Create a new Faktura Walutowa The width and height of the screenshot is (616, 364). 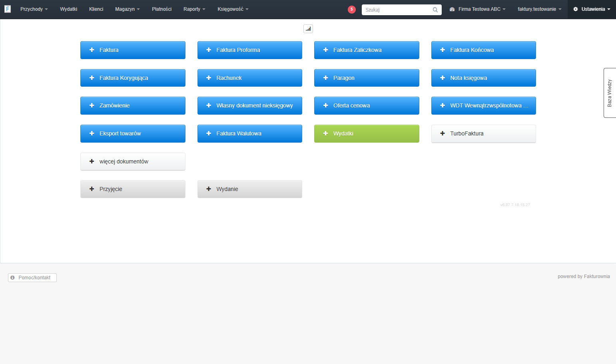[250, 133]
